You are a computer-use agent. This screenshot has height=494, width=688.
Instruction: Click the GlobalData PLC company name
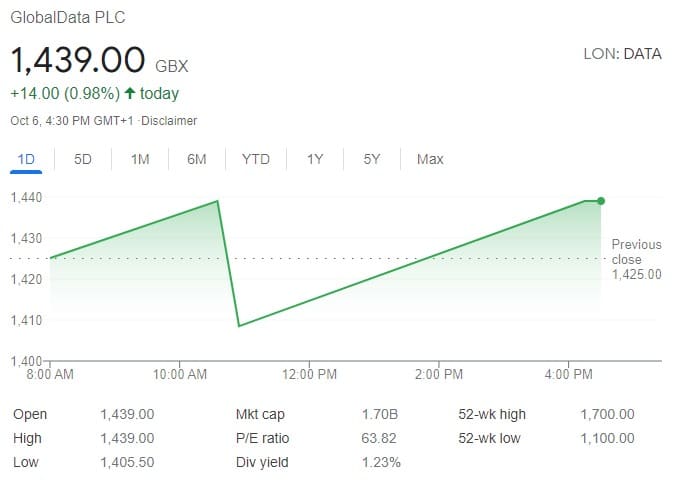point(68,18)
